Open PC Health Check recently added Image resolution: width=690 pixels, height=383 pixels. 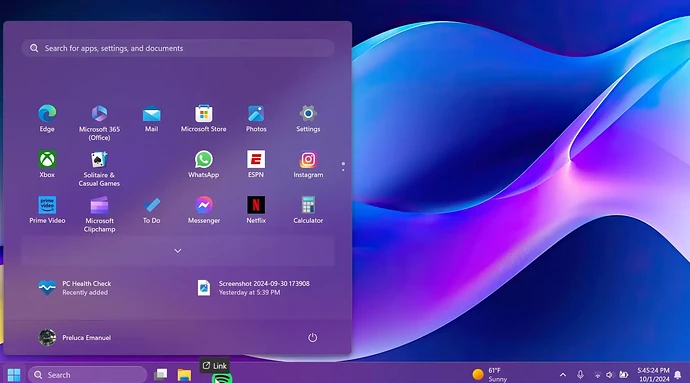[x=75, y=288]
